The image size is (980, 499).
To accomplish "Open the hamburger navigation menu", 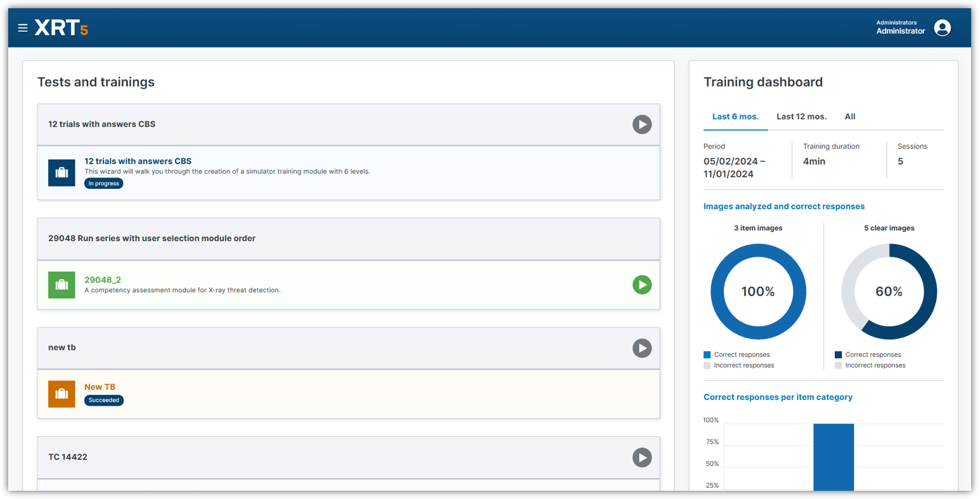I will [23, 28].
